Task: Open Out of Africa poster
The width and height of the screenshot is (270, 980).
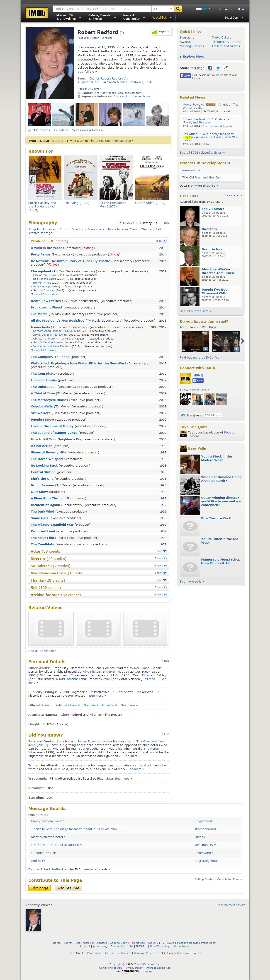Action: tap(152, 177)
